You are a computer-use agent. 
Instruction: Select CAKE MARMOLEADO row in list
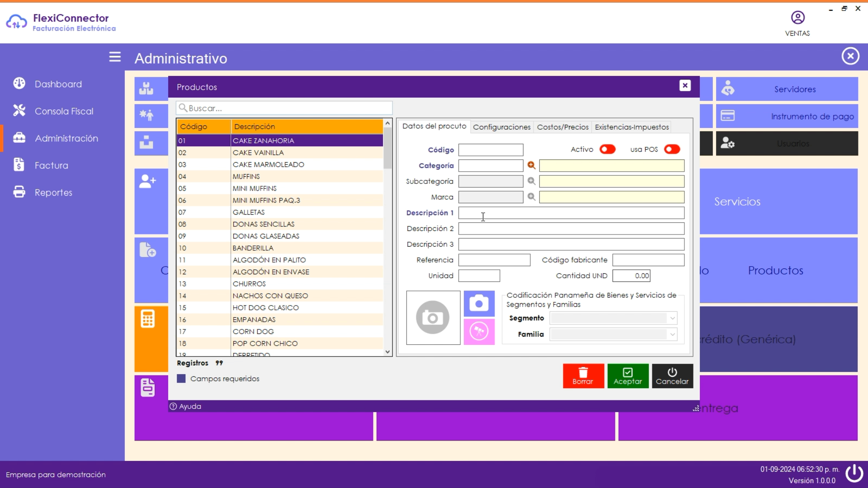pyautogui.click(x=268, y=164)
